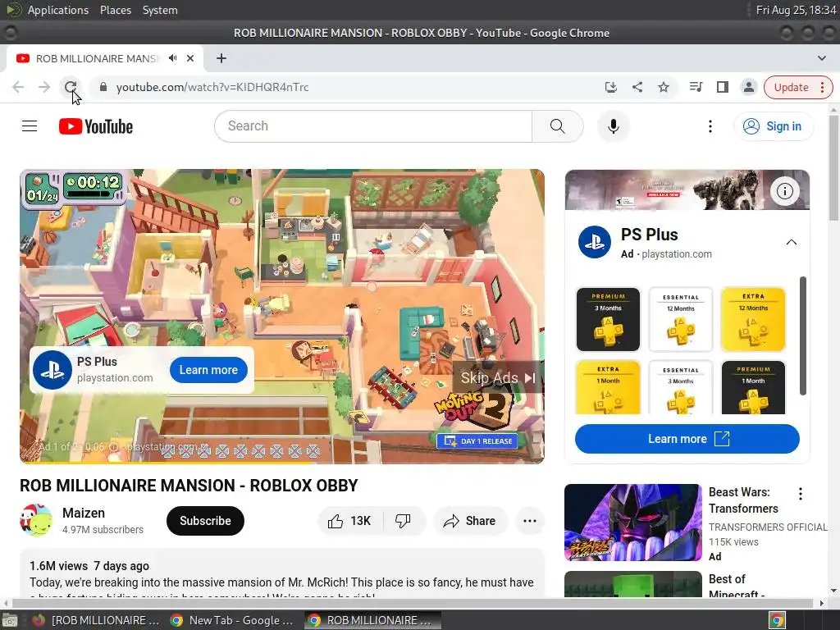Click the blue Learn more sidebar button
The width and height of the screenshot is (840, 630).
pyautogui.click(x=687, y=439)
